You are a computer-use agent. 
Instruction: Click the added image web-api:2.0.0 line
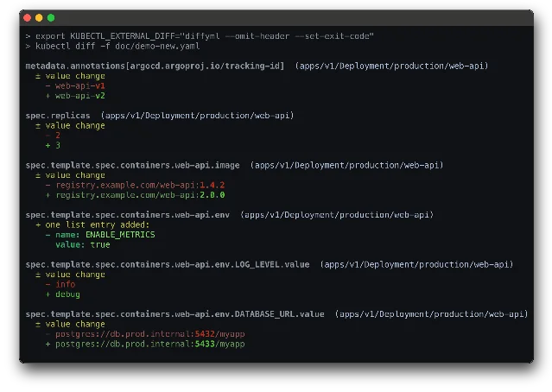click(135, 195)
